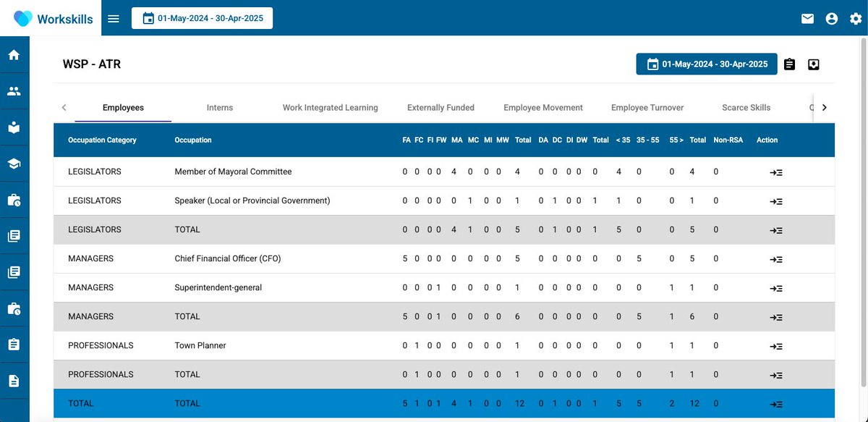Click the Occupation column header

click(x=193, y=140)
